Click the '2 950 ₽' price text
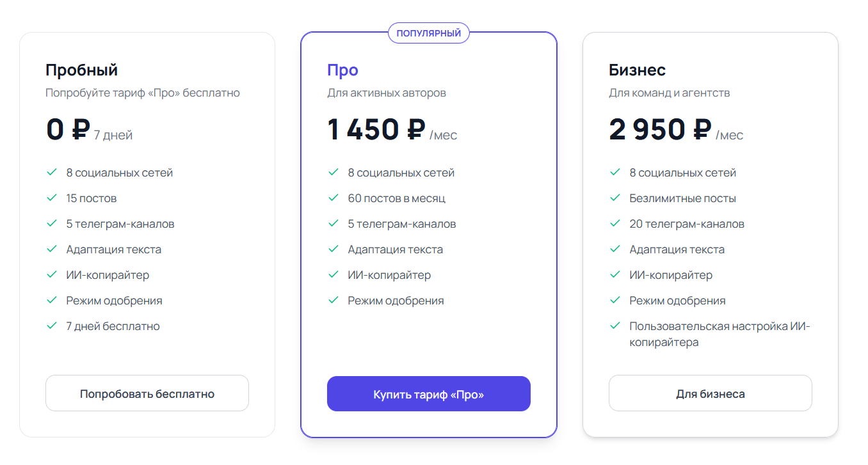Image resolution: width=868 pixels, height=465 pixels. coord(660,130)
